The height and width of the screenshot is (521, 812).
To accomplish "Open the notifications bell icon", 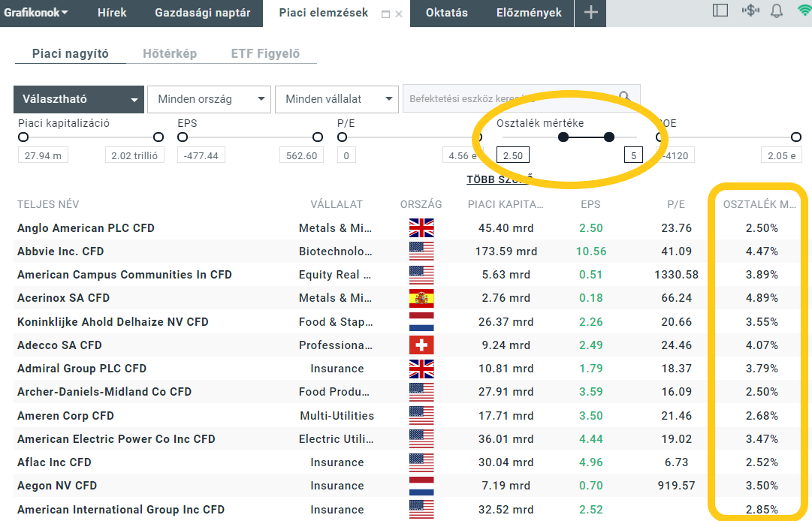I will (x=777, y=11).
